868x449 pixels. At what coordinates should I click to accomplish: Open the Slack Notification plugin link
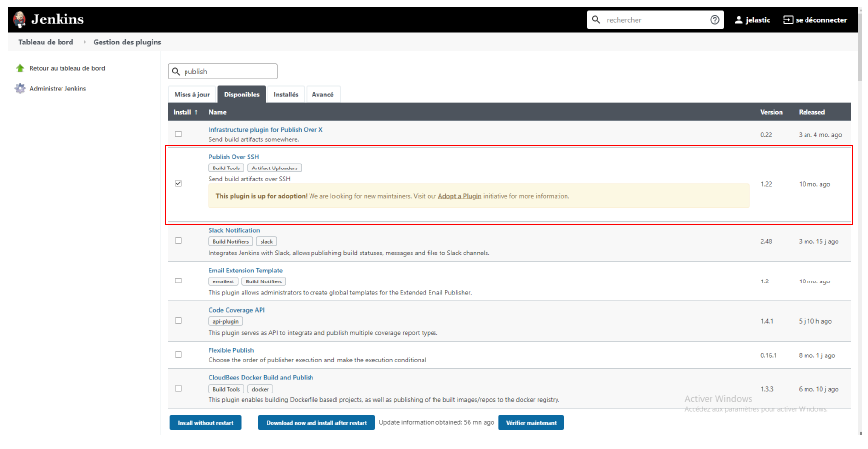click(234, 230)
